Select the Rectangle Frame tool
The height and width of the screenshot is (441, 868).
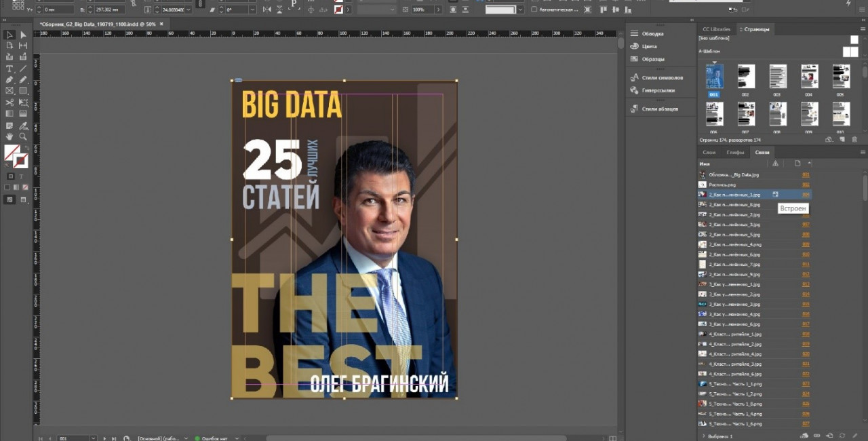click(9, 91)
